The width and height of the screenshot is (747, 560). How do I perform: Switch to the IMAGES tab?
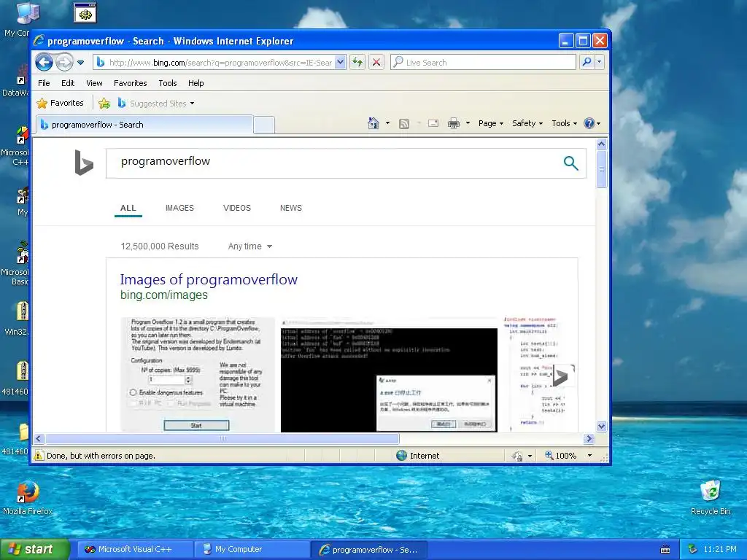tap(179, 208)
